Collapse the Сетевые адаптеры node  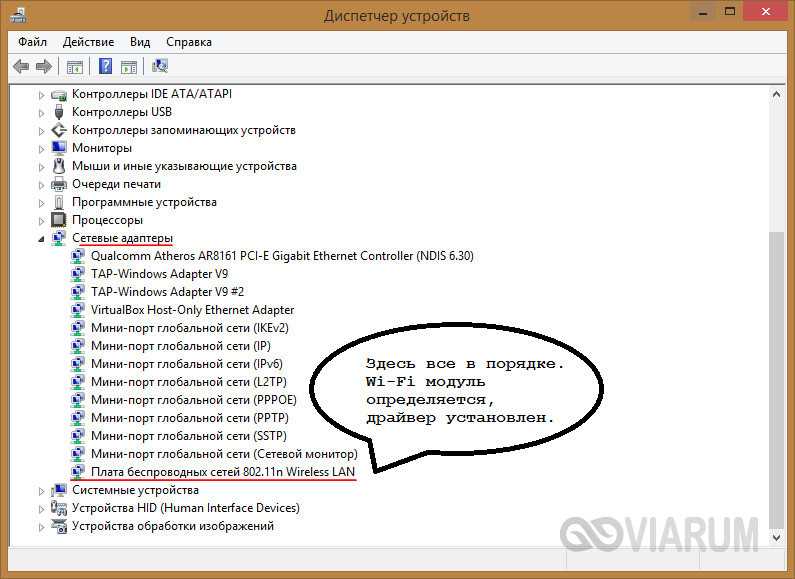(42, 239)
